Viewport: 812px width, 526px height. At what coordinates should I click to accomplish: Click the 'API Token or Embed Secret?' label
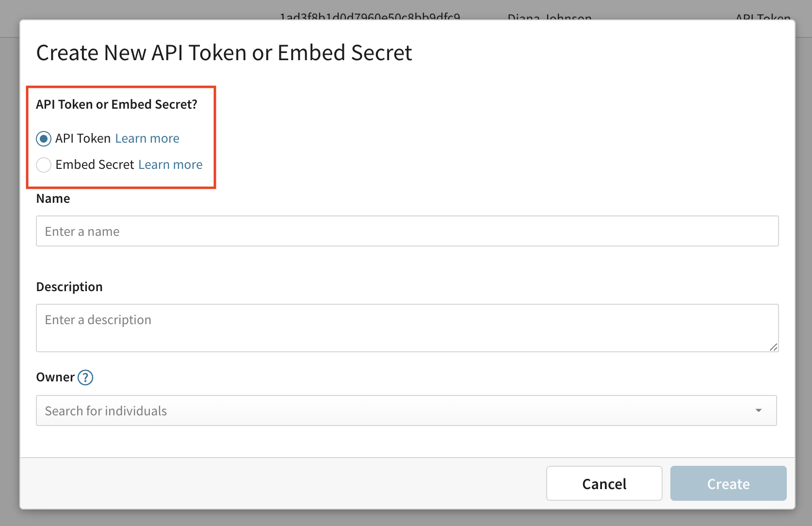coord(117,104)
